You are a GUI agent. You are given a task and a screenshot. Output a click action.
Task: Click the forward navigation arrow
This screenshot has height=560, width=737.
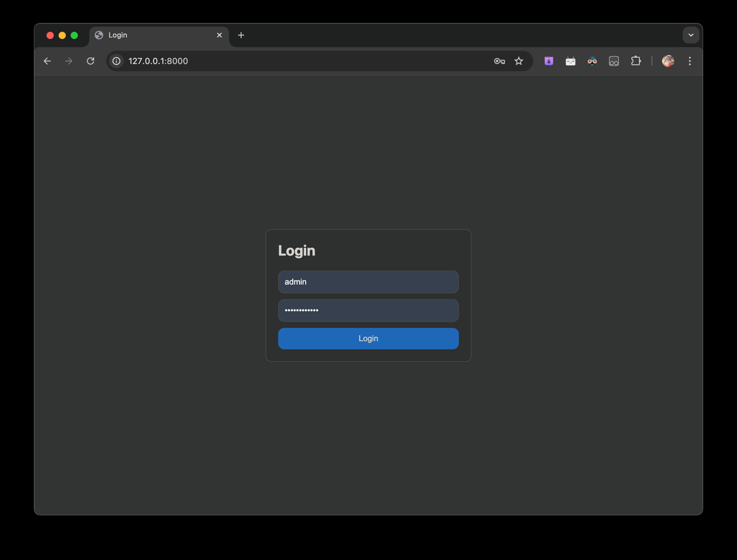[69, 61]
